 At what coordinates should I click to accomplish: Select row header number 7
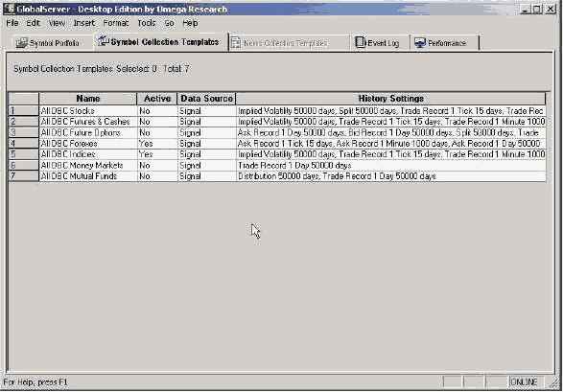(23, 176)
